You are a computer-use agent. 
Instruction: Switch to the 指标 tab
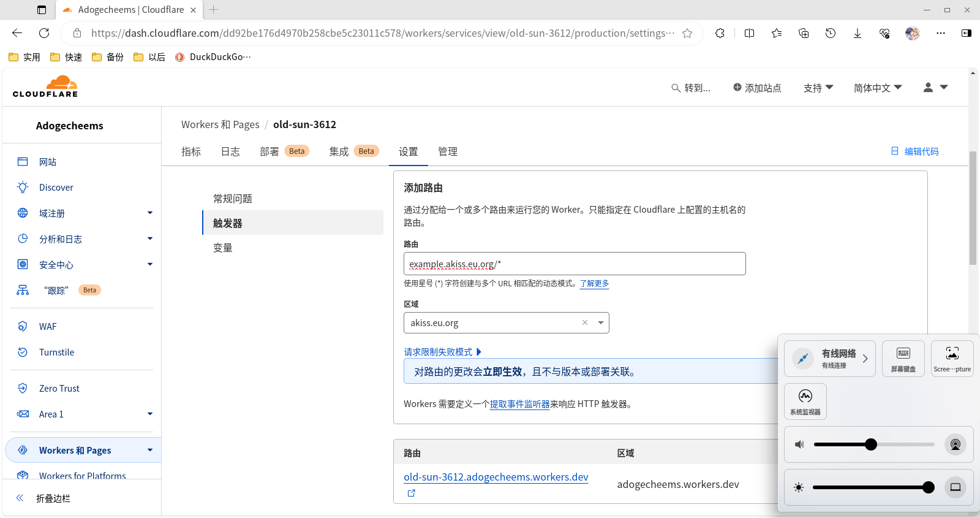coord(191,151)
